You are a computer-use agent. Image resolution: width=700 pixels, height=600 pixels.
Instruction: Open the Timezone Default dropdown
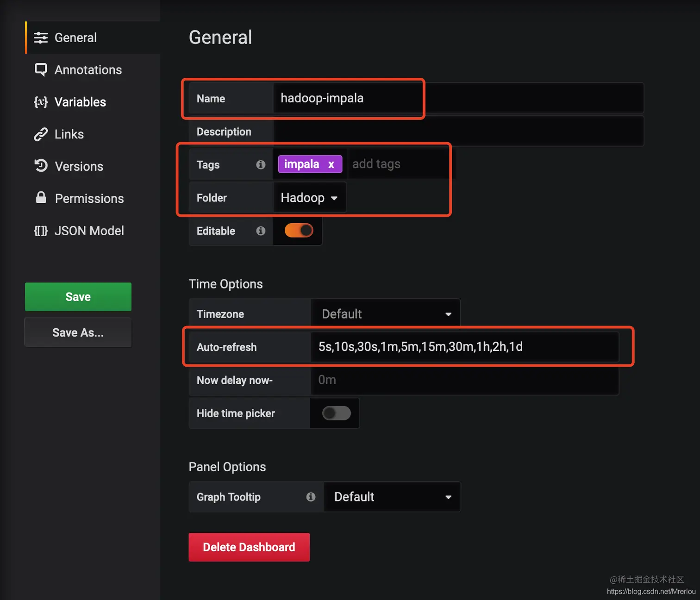(386, 314)
